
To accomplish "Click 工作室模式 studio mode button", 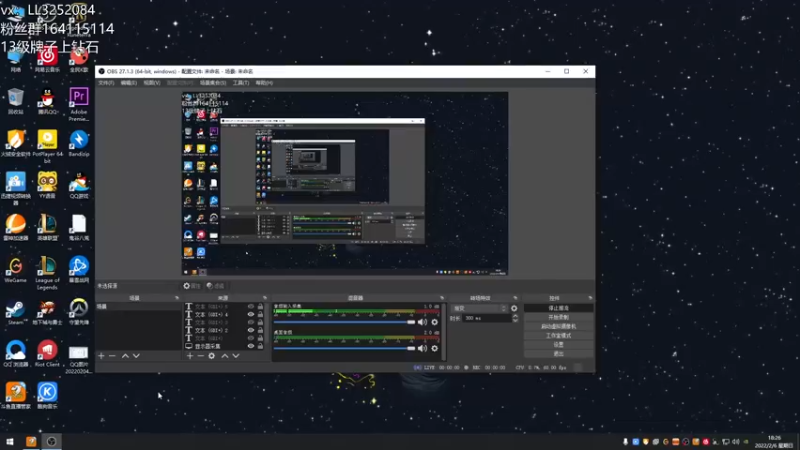I will tap(558, 336).
